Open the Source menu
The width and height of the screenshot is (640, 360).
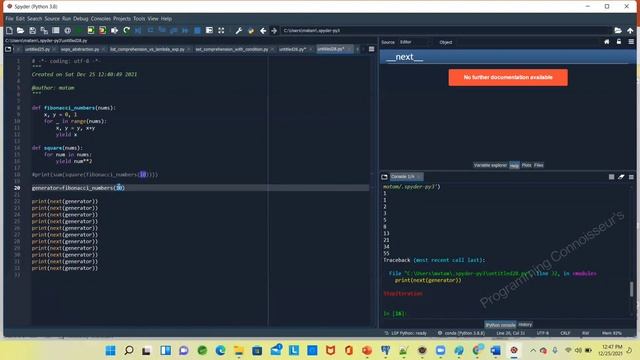point(52,19)
